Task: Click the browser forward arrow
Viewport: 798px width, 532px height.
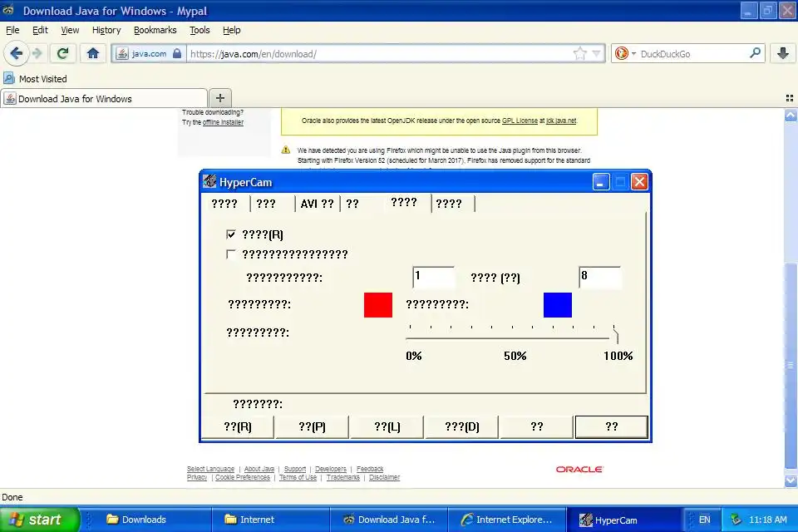Action: coord(37,53)
